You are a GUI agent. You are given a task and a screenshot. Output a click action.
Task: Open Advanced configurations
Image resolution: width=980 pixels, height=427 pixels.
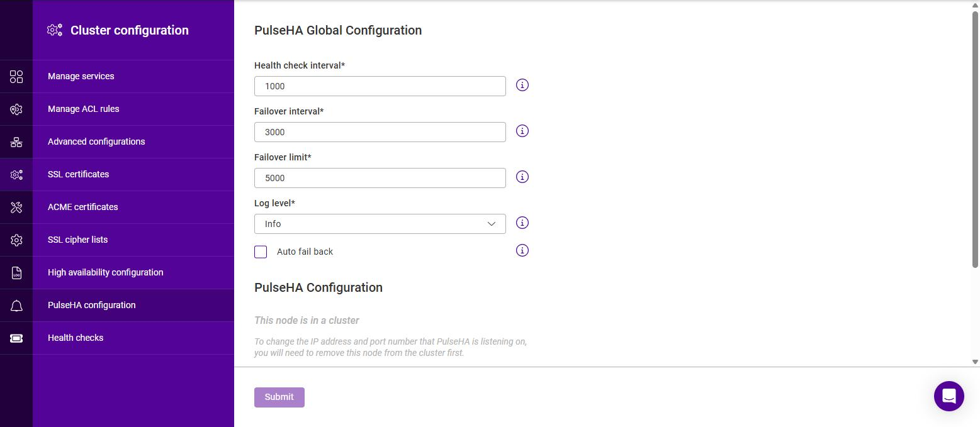(133, 141)
